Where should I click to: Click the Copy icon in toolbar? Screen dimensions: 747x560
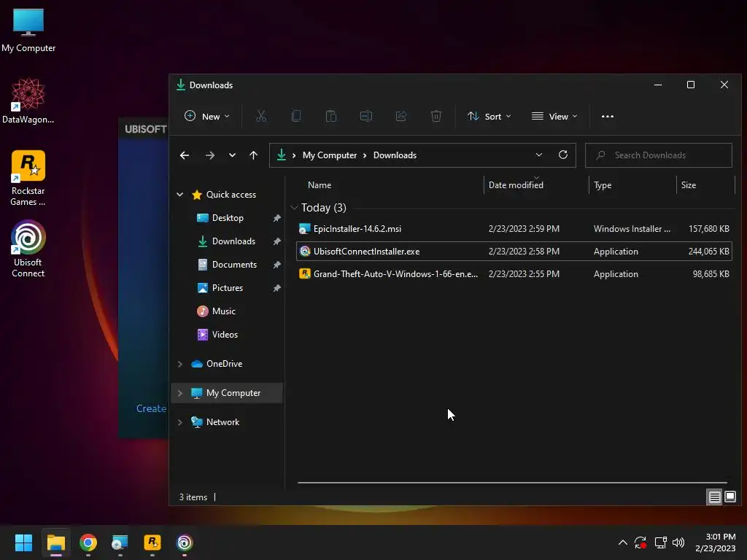[296, 116]
